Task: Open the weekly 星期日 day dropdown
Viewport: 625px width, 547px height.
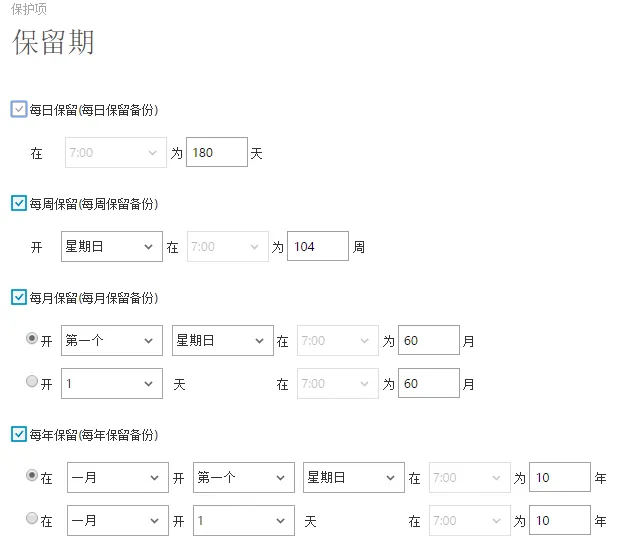Action: [x=112, y=247]
